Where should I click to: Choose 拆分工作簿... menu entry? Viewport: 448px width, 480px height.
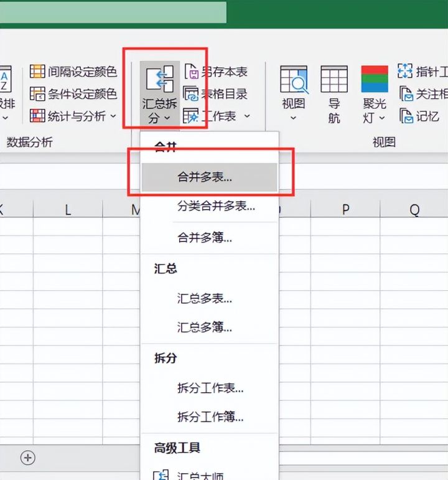coord(209,416)
